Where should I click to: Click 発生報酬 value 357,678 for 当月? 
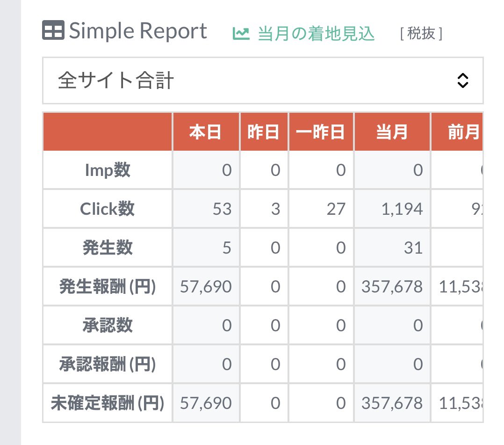392,287
